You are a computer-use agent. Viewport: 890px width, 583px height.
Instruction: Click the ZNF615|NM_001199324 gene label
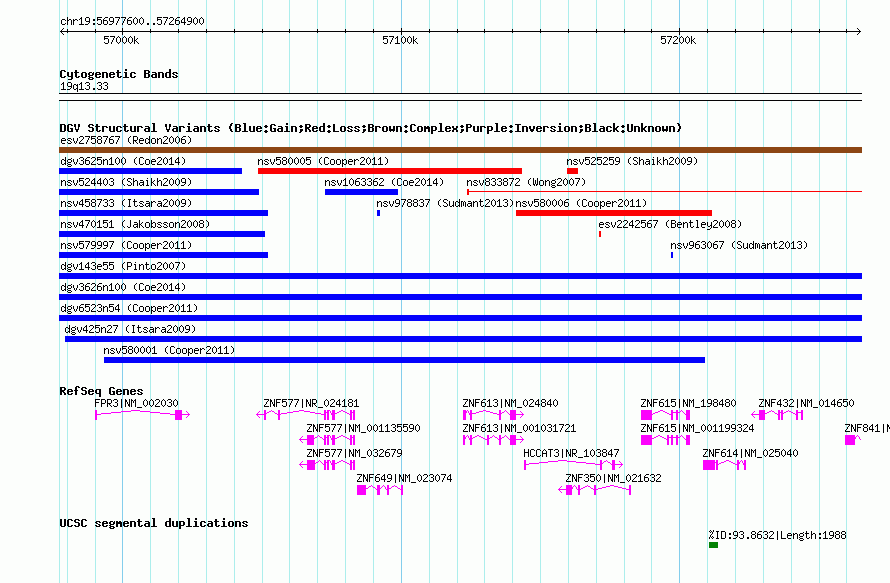tap(698, 428)
